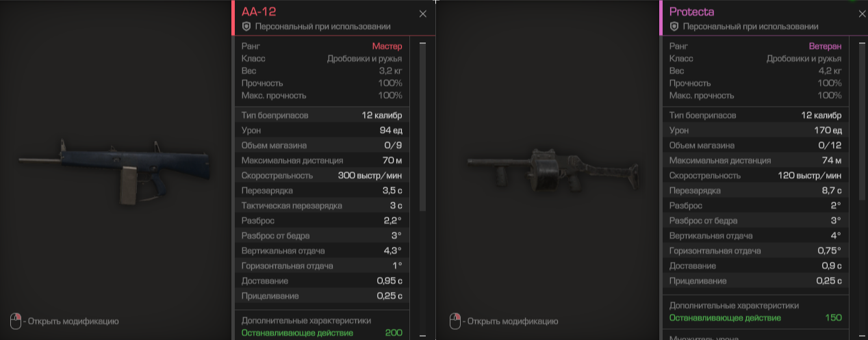Click the Мастер rank value
The height and width of the screenshot is (340, 868).
click(x=387, y=47)
